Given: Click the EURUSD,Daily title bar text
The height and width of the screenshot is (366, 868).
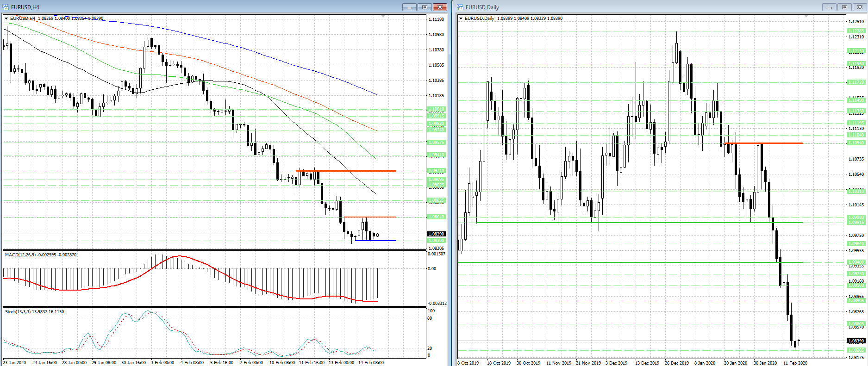Looking at the screenshot, I should click(x=482, y=7).
